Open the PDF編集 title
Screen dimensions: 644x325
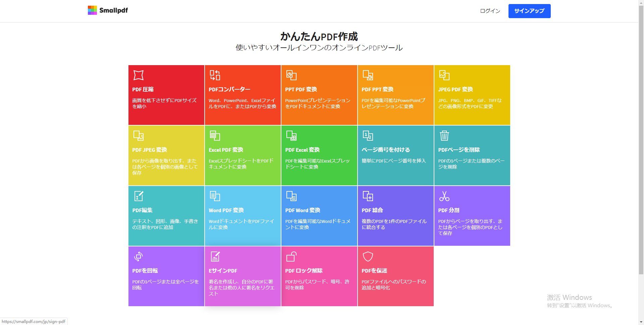click(142, 210)
